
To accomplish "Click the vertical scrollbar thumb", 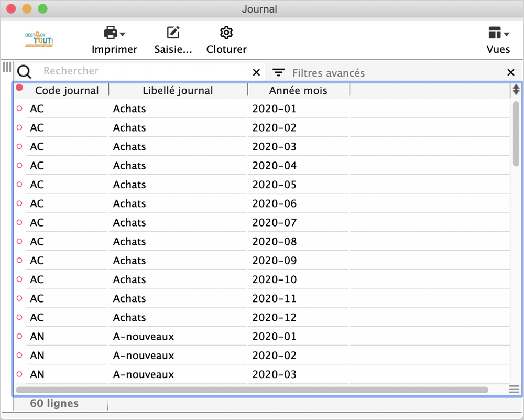I will [516, 134].
